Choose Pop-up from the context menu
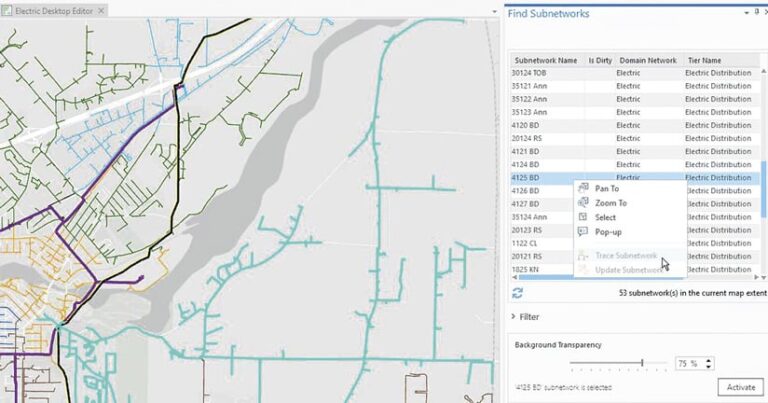Screen dimensions: 768x403 click(632, 232)
